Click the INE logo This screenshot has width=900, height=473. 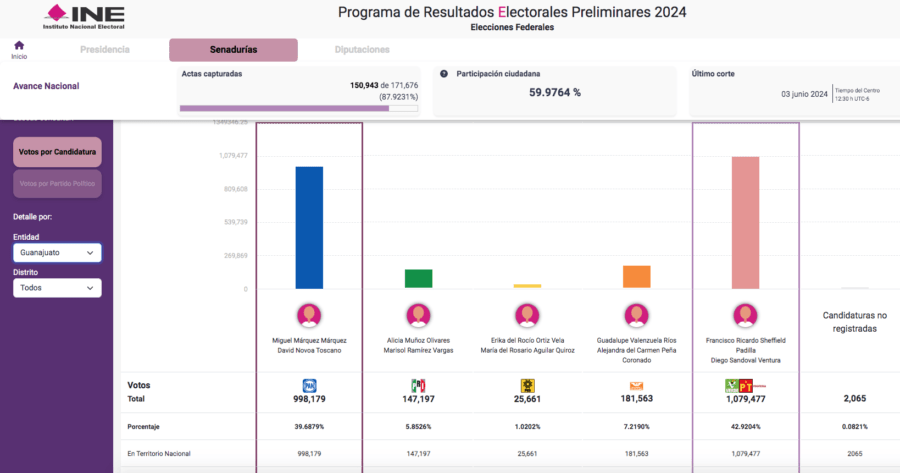coord(86,16)
